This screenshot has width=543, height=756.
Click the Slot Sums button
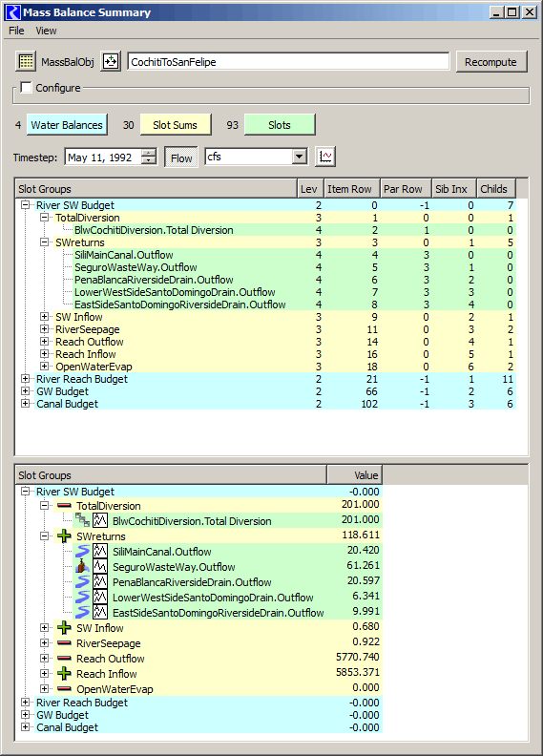coord(176,125)
